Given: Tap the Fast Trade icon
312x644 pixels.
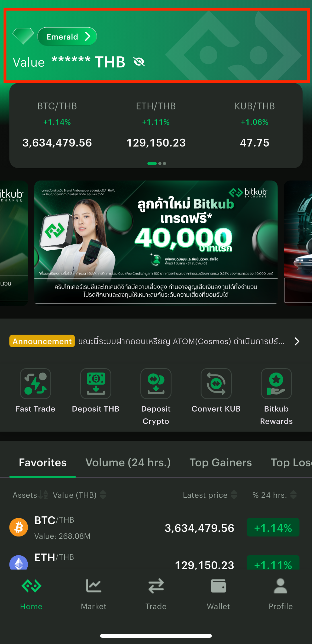Looking at the screenshot, I should (36, 383).
